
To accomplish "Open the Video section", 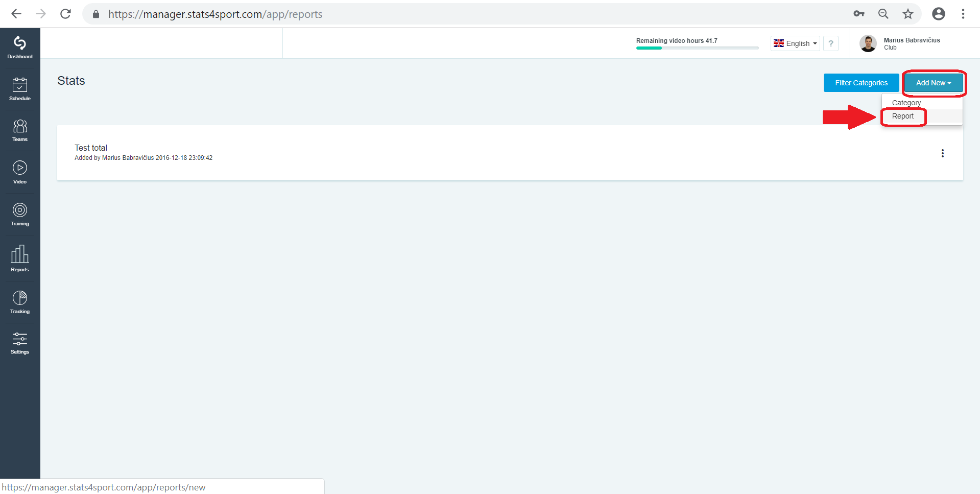I will point(20,173).
